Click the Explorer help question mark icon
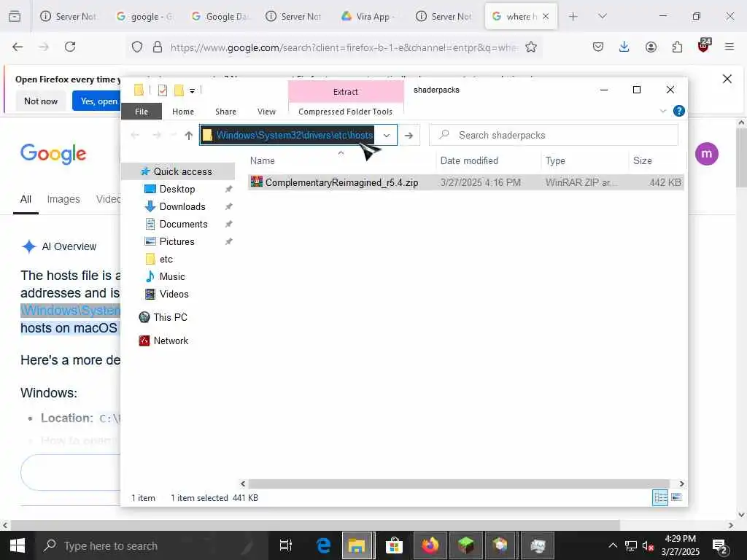 679,111
